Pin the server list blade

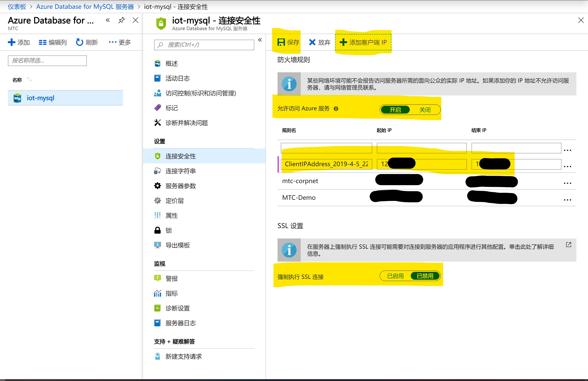[x=121, y=20]
